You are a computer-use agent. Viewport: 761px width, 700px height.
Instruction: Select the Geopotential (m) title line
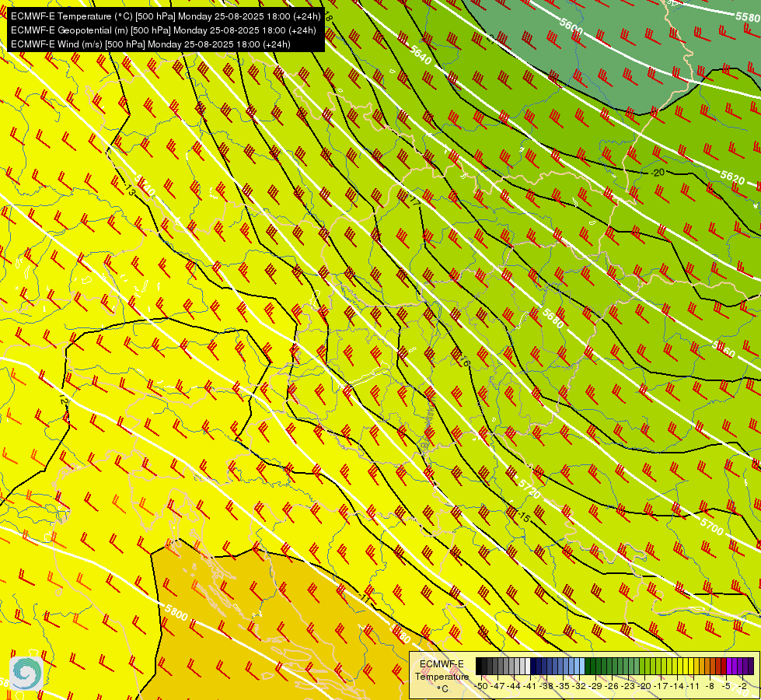[163, 30]
